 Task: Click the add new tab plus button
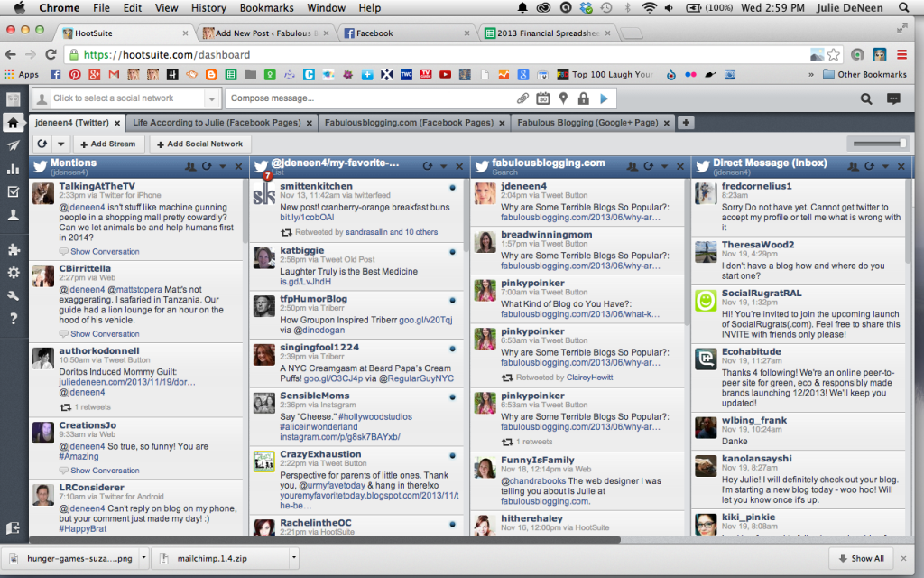click(686, 123)
